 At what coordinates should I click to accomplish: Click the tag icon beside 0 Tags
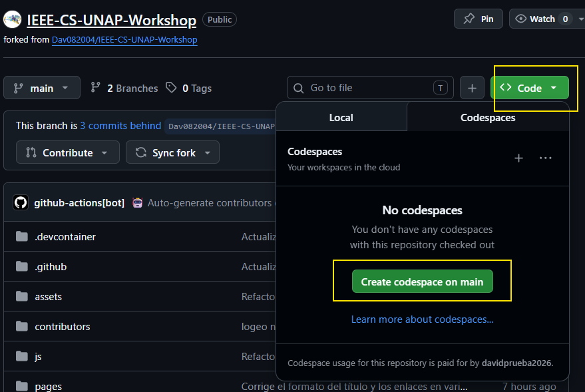point(171,88)
